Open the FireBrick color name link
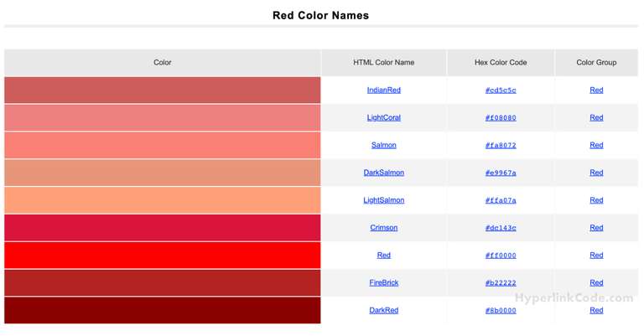 click(383, 282)
